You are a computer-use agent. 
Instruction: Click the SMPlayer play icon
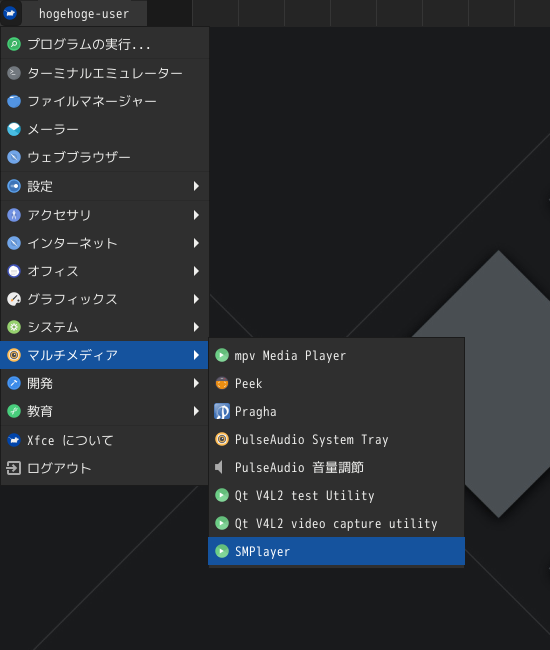[222, 551]
